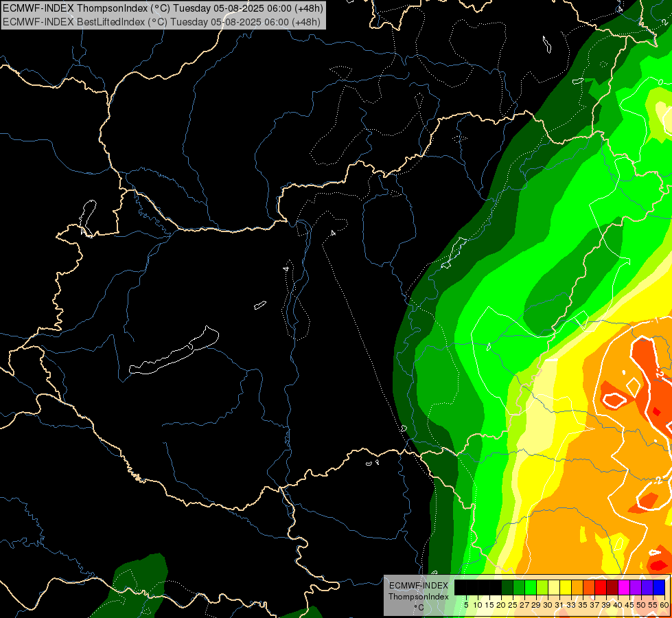This screenshot has width=672, height=618.
Task: Click the legend value label 33
Action: pyautogui.click(x=571, y=605)
